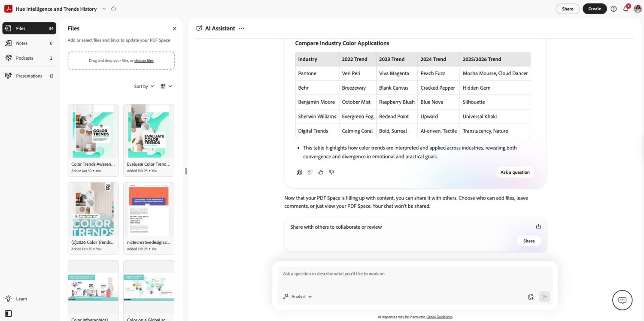Open the nictecreativedesign file thumbnail
Viewport: 644px width, 321px height.
(149, 218)
